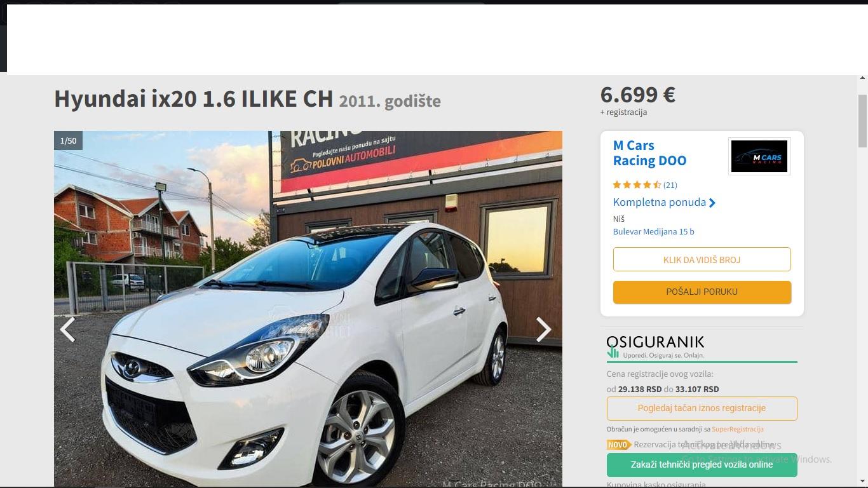Click the 1/50 photo counter badge

(68, 140)
